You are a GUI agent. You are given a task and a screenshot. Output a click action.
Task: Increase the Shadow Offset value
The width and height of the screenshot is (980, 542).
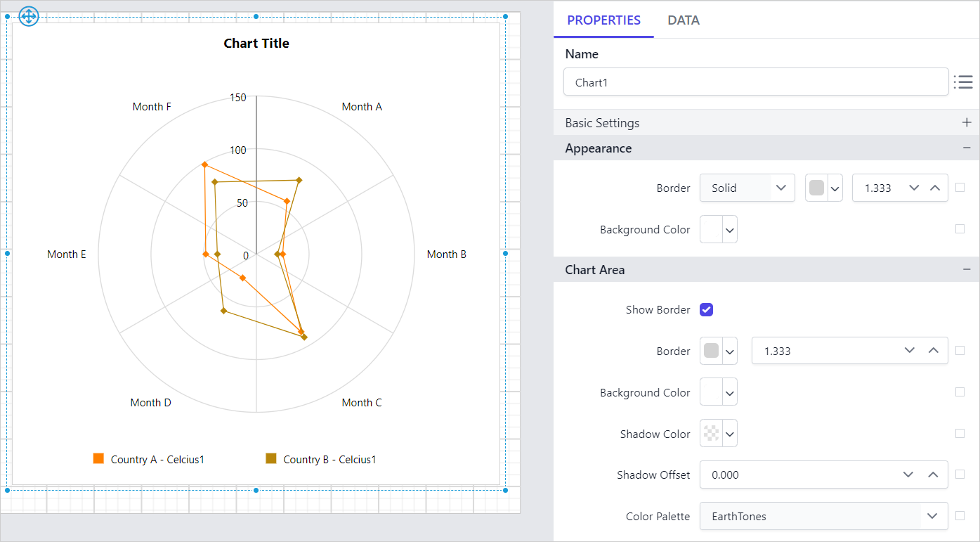[933, 475]
